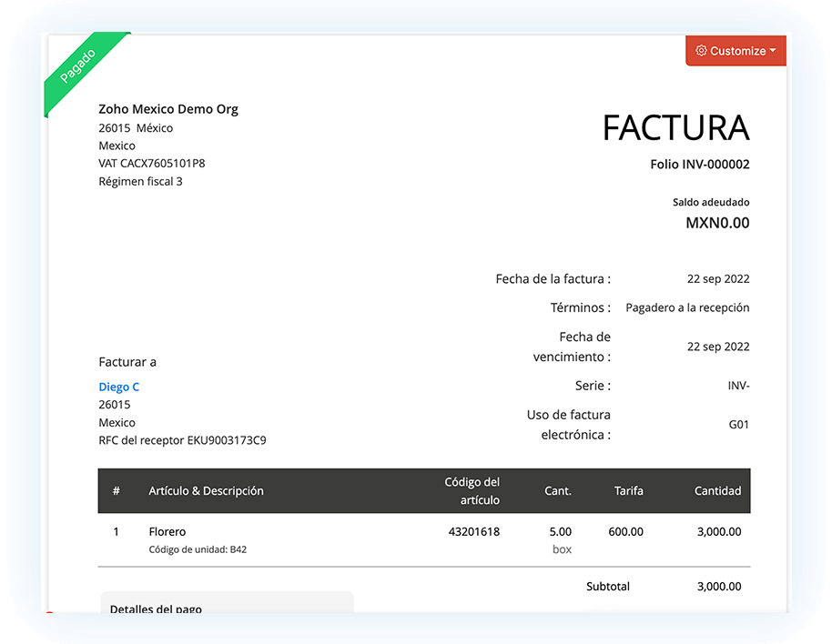Screen dimensions: 832x644
Task: Click the Cantidad column header
Action: (x=717, y=490)
